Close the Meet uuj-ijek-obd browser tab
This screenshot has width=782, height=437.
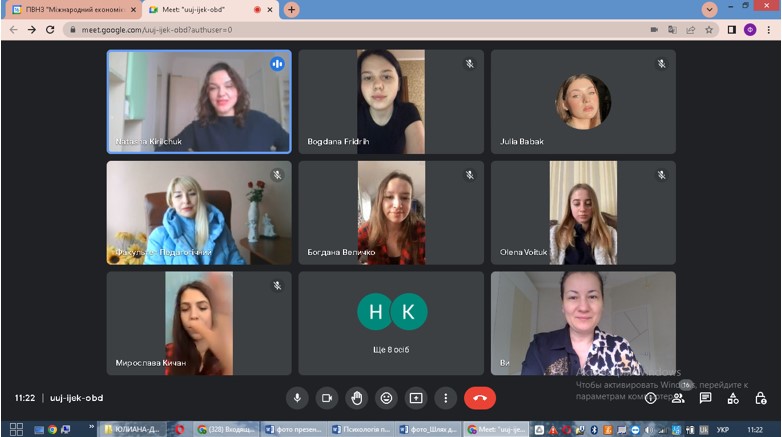pos(270,9)
